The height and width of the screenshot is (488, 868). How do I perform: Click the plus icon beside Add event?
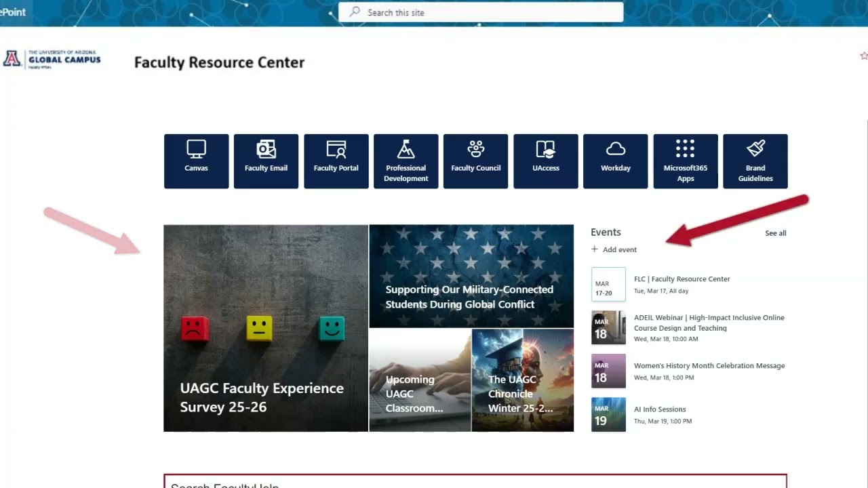click(595, 249)
